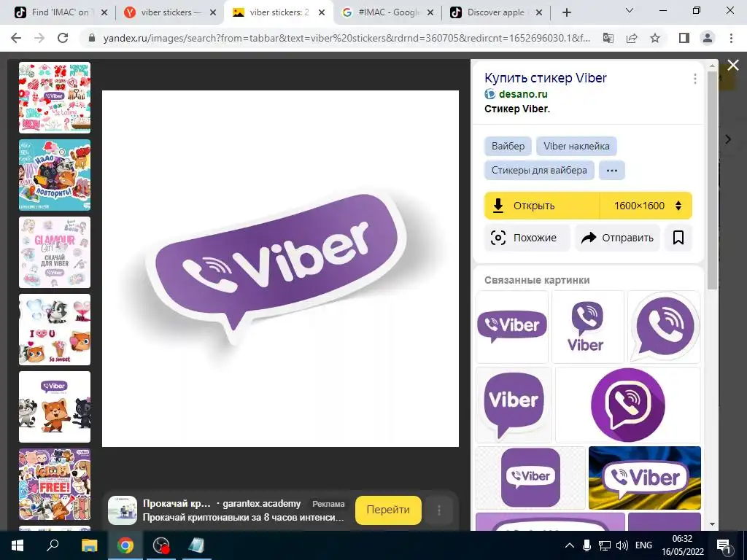Select the Вайбер tag
The image size is (747, 560).
(x=508, y=146)
